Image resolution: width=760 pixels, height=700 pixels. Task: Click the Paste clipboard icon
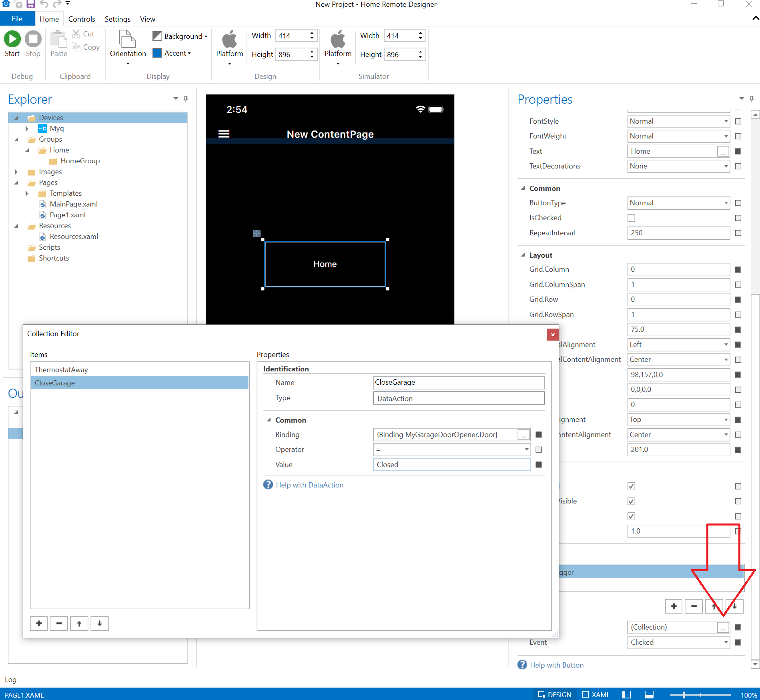tap(58, 39)
